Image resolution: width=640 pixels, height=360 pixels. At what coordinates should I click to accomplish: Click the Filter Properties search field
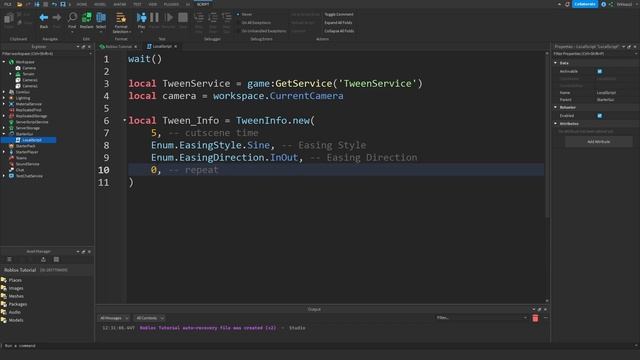(595, 53)
